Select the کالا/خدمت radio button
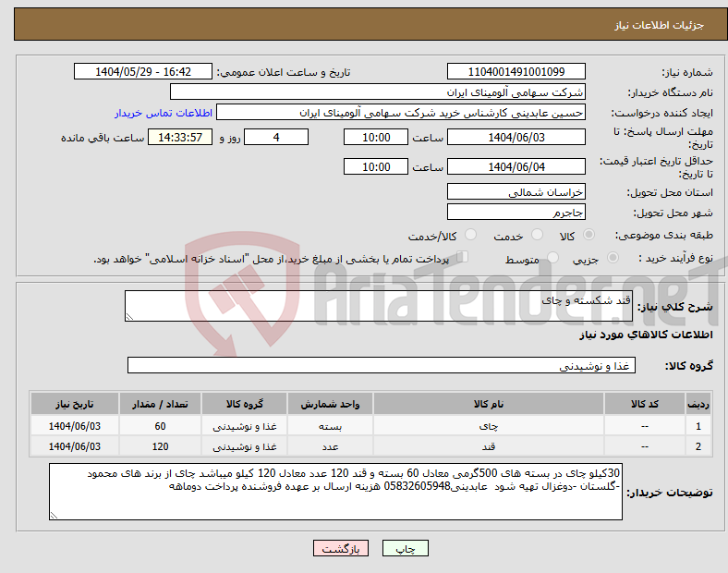This screenshot has width=728, height=573. click(470, 235)
